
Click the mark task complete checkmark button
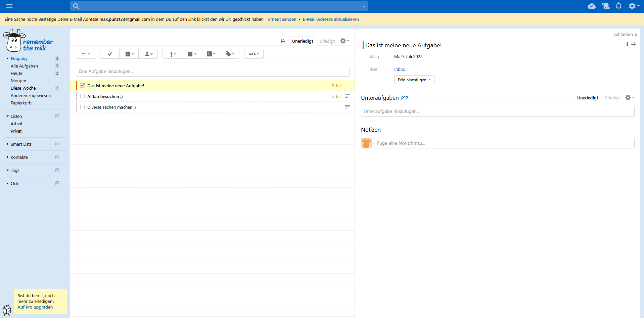109,54
